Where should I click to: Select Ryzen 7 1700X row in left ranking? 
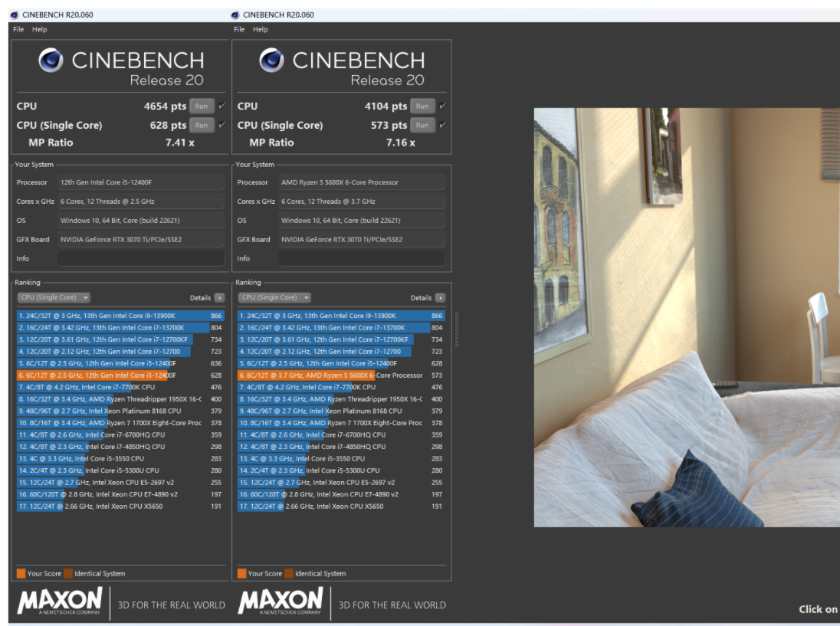[x=120, y=423]
